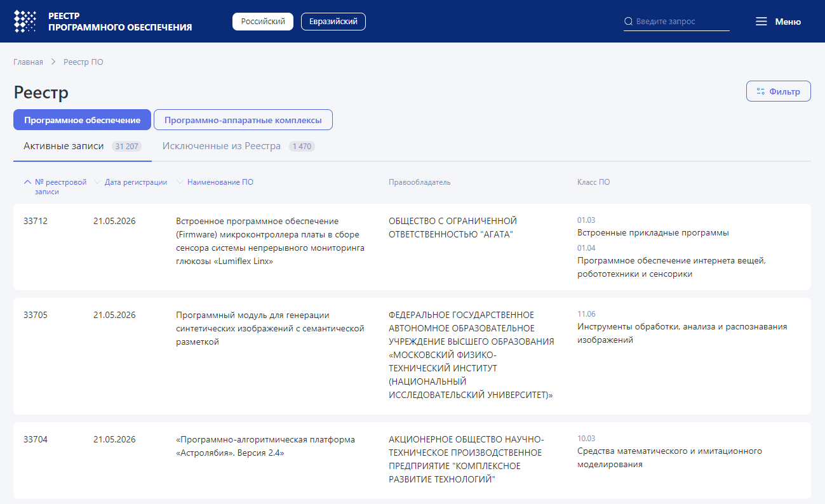Toggle sort arrow beside Наименование ПО

click(180, 182)
